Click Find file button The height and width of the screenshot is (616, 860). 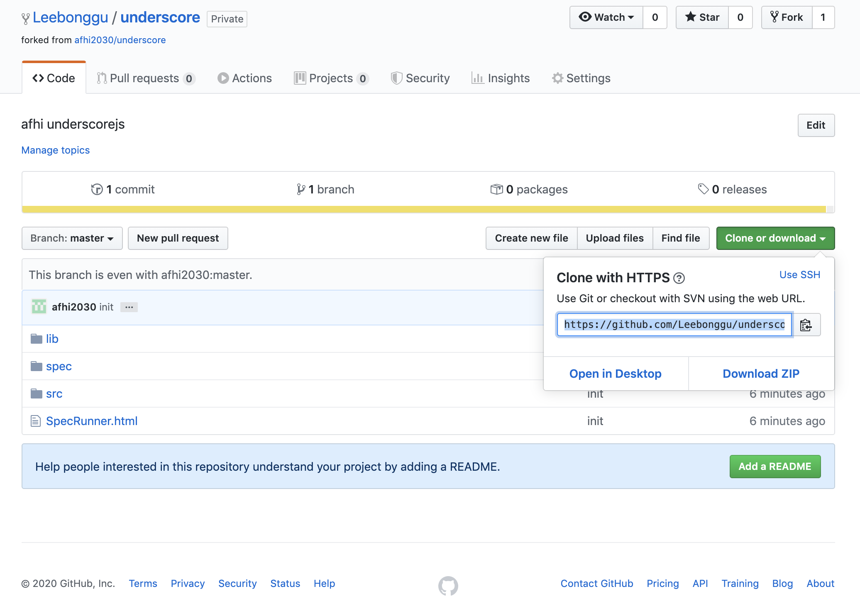pos(681,238)
